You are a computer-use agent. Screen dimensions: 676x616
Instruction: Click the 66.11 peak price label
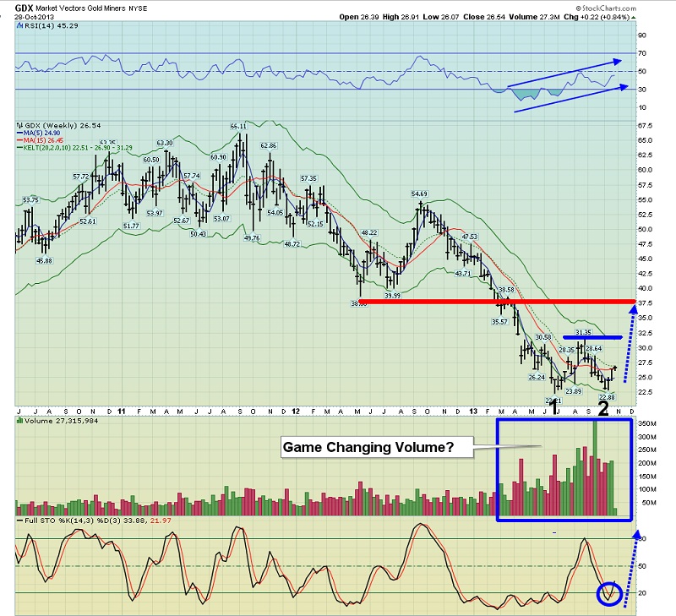click(x=239, y=126)
